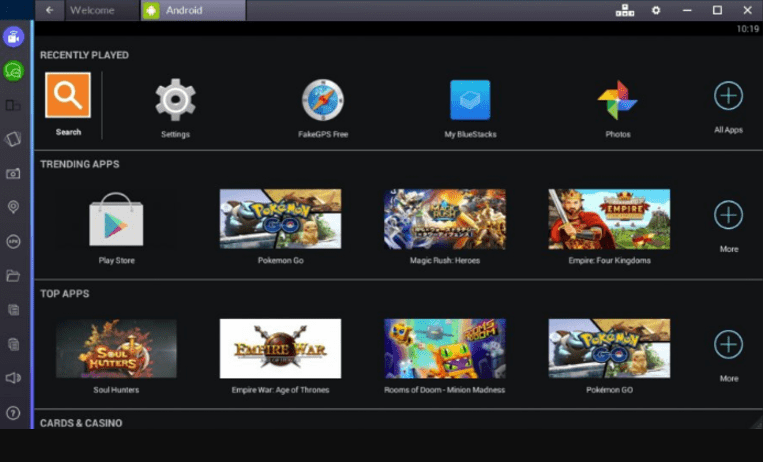The width and height of the screenshot is (763, 462).
Task: Select the Android tab
Action: tap(193, 10)
